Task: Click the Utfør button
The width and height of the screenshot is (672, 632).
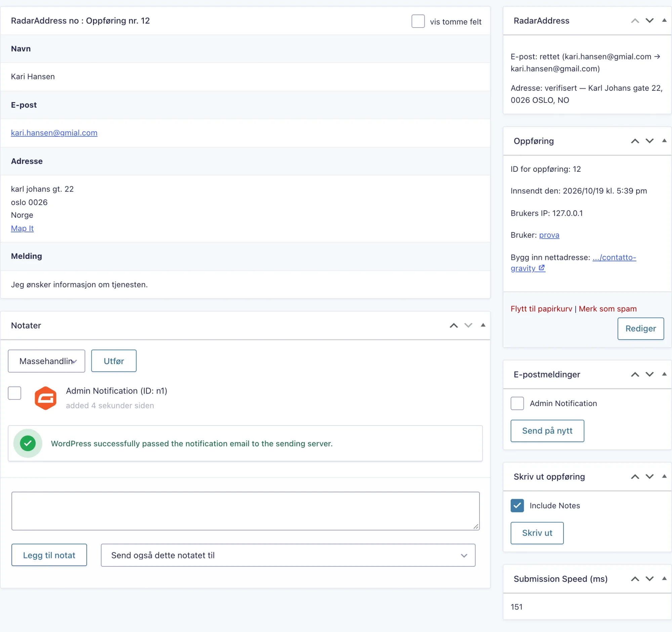Action: (x=114, y=361)
